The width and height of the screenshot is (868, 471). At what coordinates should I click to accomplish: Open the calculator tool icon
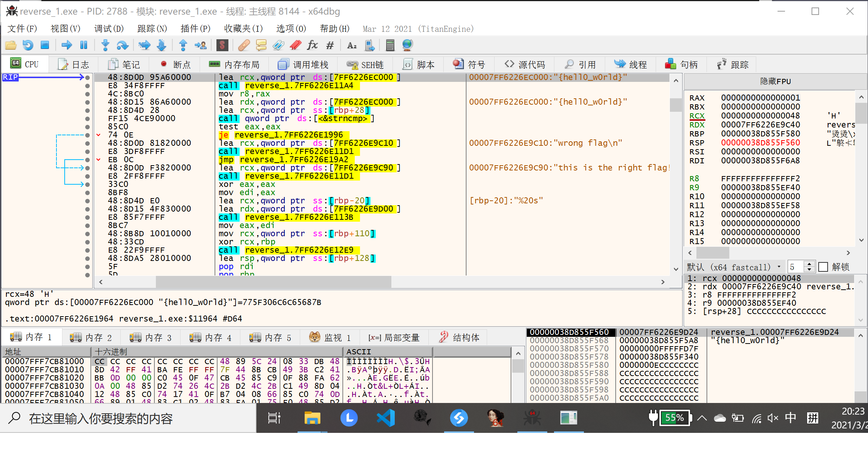[x=390, y=46]
